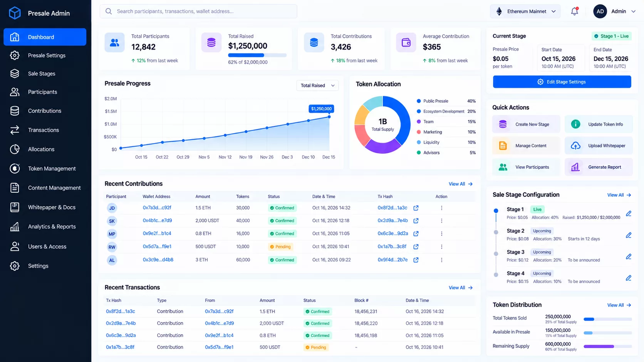The width and height of the screenshot is (644, 362).
Task: Open the Total Raised chart dropdown
Action: click(317, 85)
